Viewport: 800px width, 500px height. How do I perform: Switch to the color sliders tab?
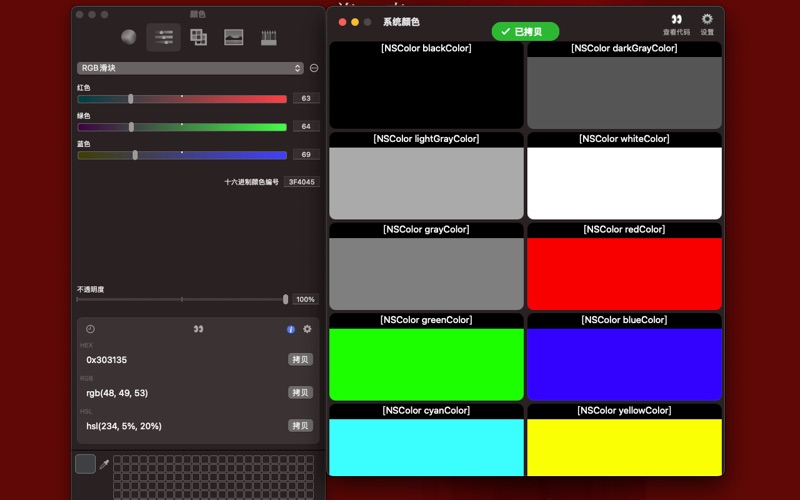164,38
